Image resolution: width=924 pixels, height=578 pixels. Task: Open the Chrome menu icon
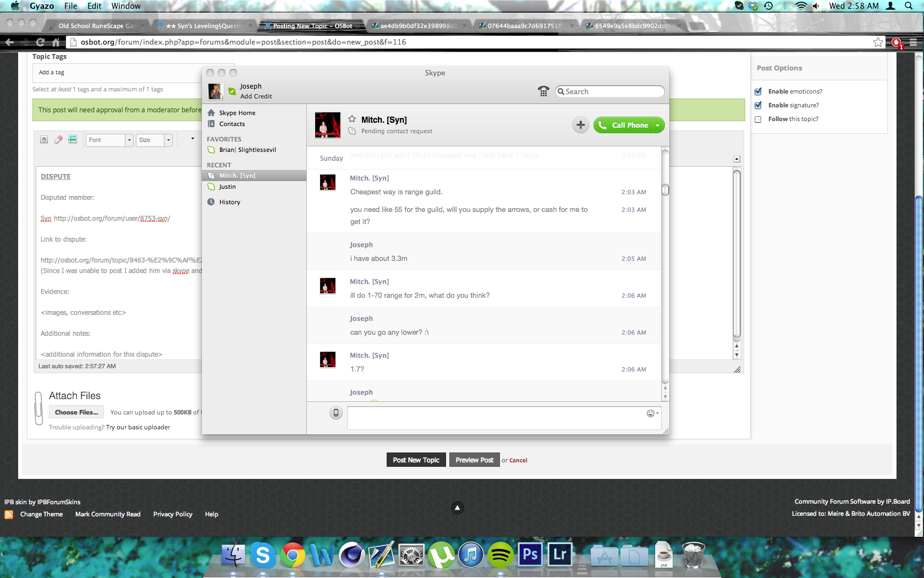(x=913, y=42)
